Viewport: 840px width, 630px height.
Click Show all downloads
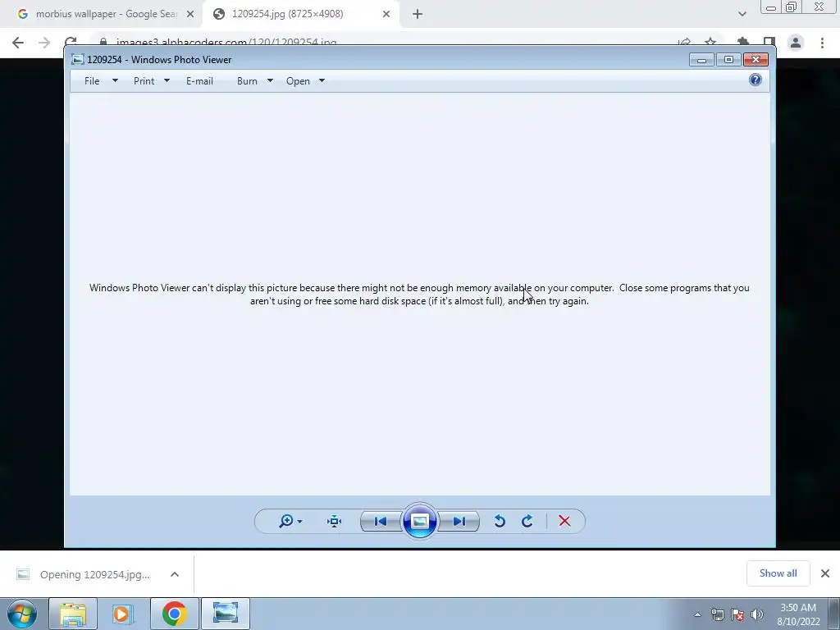778,573
